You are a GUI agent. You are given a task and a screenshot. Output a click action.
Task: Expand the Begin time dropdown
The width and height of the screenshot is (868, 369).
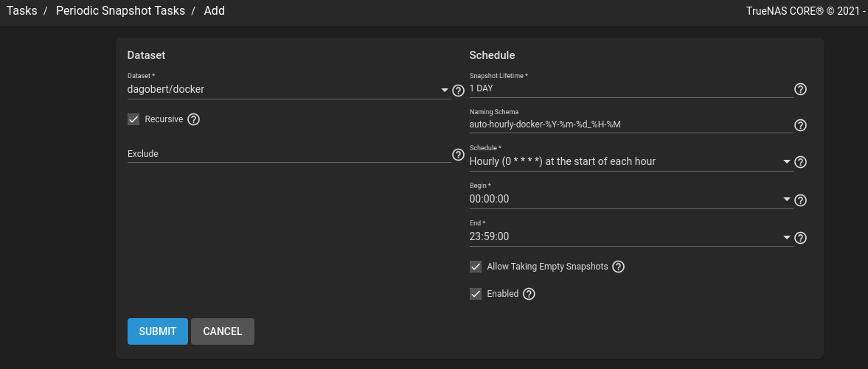pyautogui.click(x=787, y=200)
